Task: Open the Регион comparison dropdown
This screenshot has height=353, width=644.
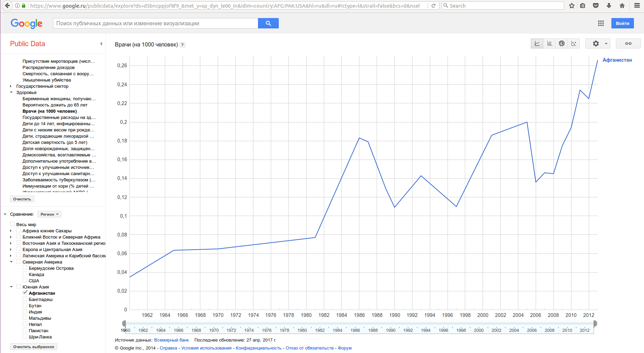Action: 49,214
